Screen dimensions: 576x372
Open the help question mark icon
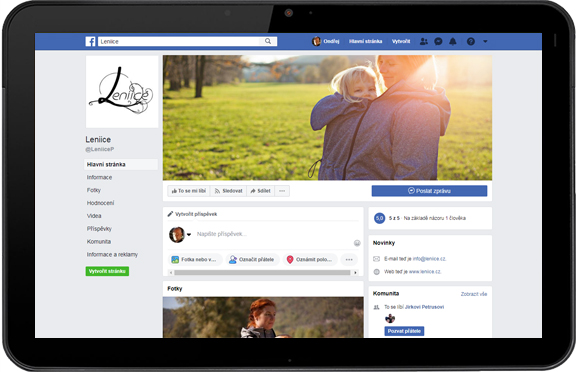[471, 41]
